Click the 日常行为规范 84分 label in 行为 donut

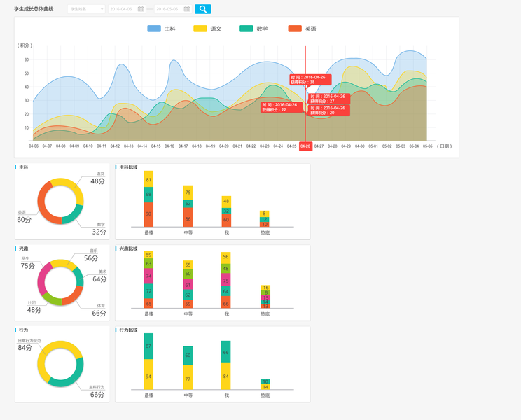click(x=29, y=345)
